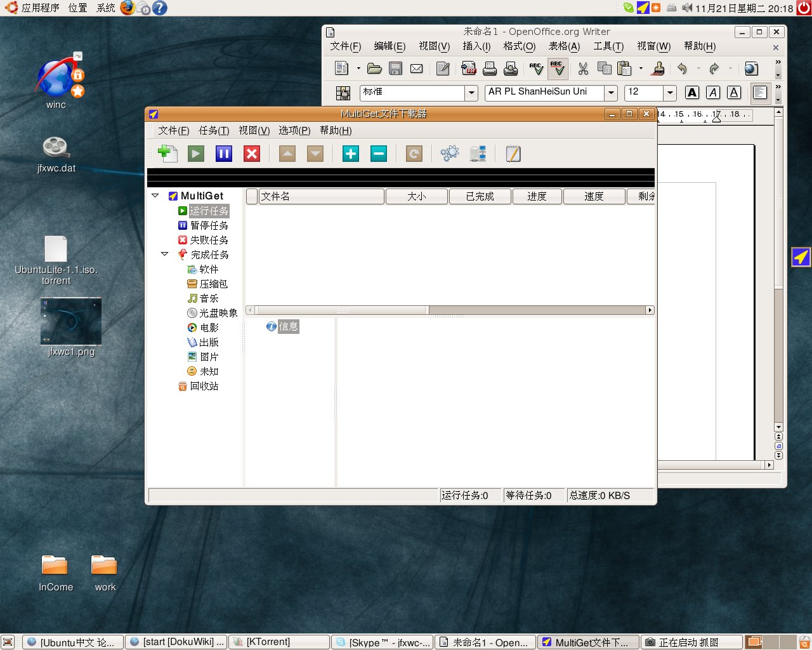This screenshot has width=812, height=650.
Task: Click the email document envelope icon in Writer
Action: [x=416, y=69]
